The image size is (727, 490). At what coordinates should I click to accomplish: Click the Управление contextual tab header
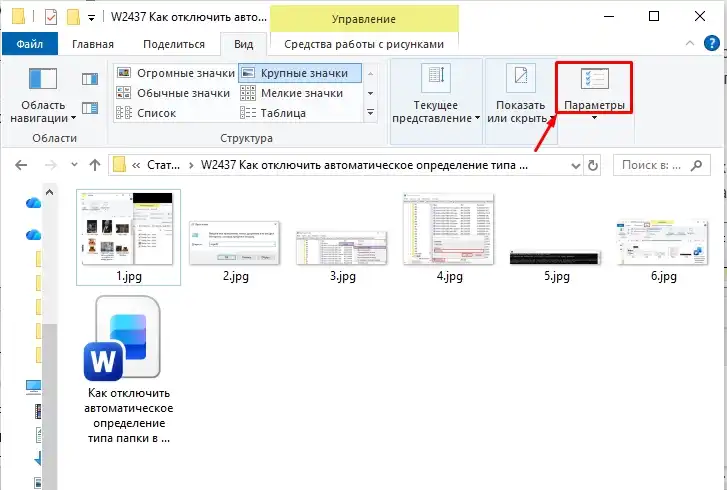click(x=364, y=19)
